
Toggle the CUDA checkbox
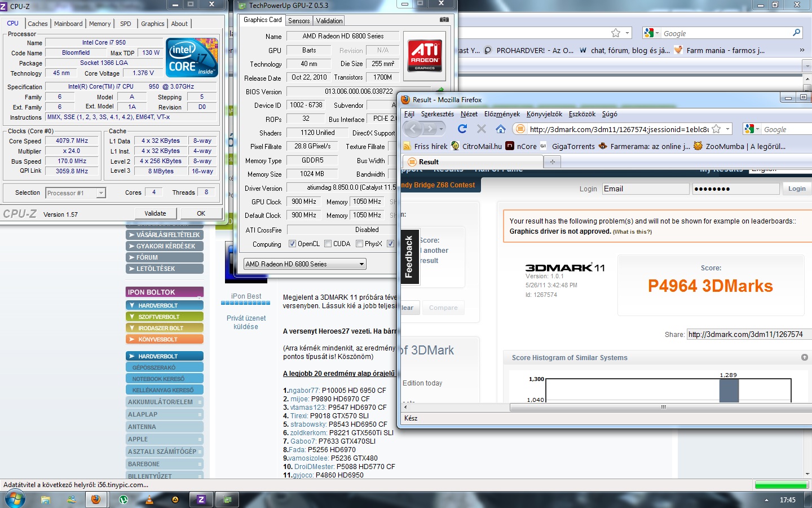tap(328, 244)
